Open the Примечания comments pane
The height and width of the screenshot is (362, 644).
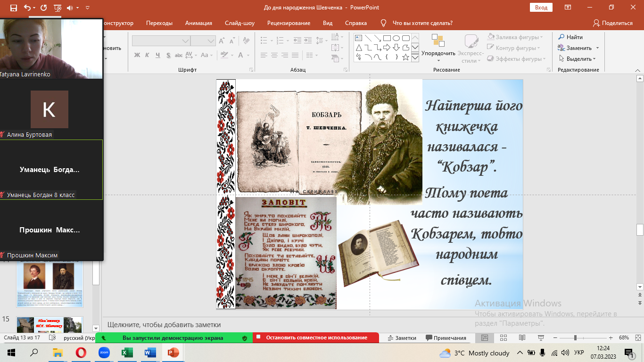point(446,338)
